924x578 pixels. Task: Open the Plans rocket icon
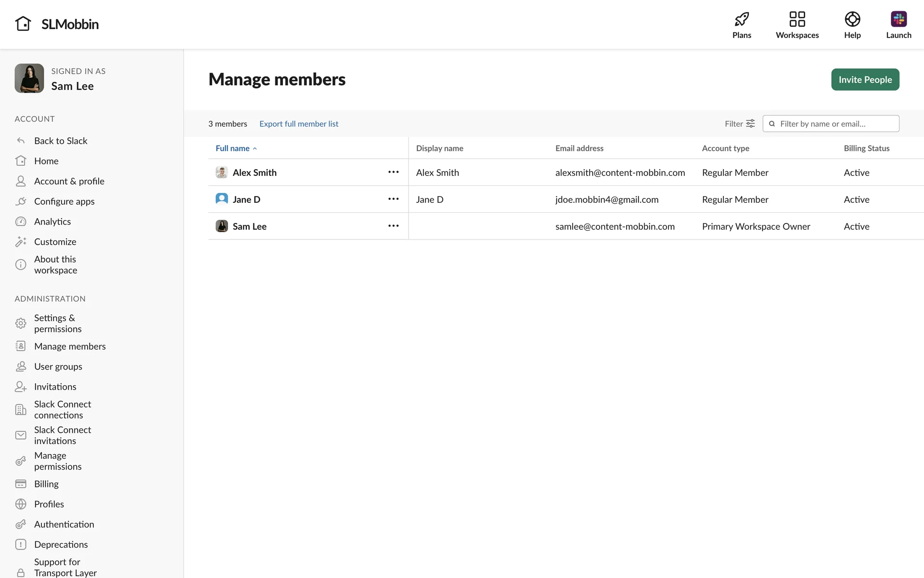(x=742, y=19)
